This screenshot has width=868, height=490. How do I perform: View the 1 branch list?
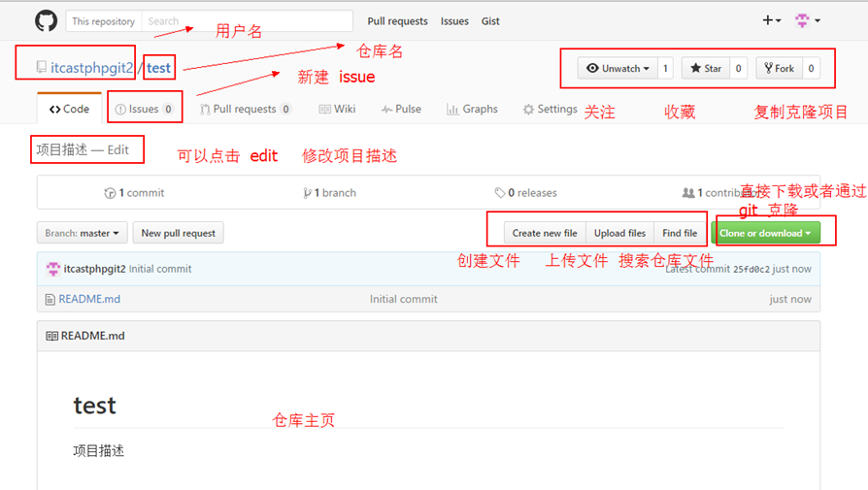click(x=329, y=193)
